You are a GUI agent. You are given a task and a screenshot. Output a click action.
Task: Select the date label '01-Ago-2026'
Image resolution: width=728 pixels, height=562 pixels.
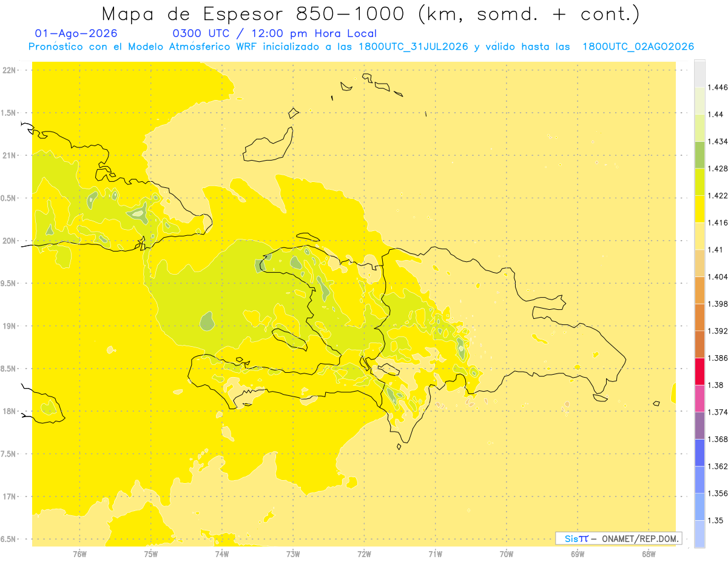(x=76, y=34)
